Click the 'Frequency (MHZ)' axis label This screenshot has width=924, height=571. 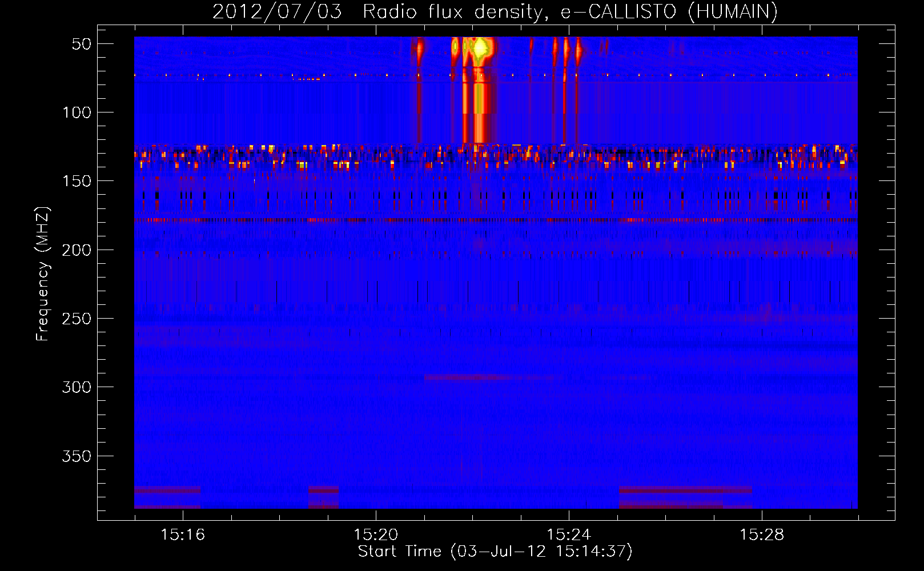tap(43, 274)
